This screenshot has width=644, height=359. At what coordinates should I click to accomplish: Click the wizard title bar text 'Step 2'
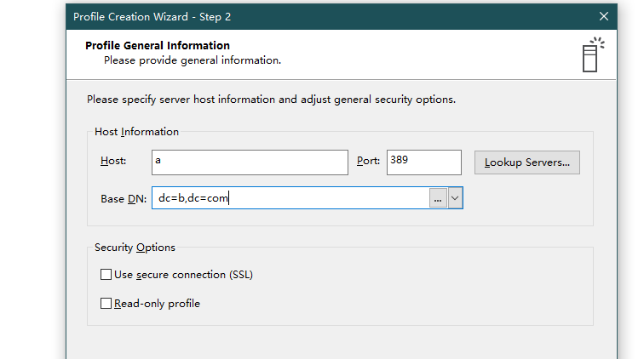pos(216,17)
